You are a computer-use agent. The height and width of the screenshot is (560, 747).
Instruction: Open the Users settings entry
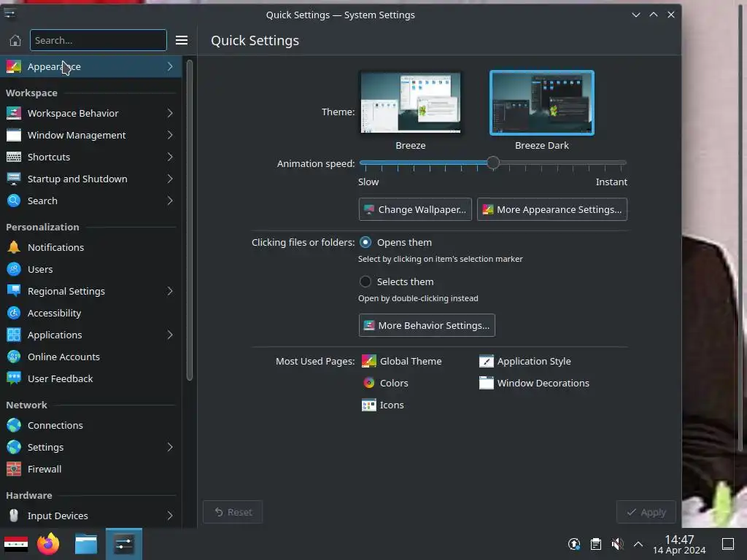click(x=90, y=270)
